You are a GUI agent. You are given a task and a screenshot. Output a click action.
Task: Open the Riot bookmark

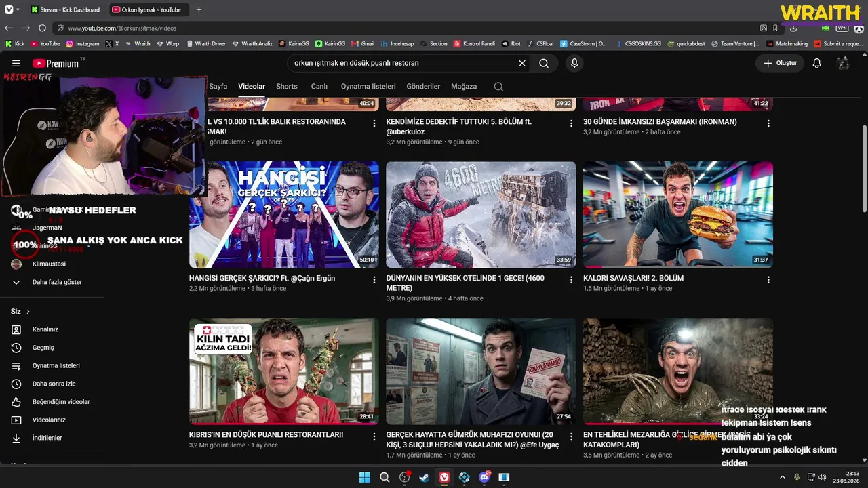tap(511, 43)
